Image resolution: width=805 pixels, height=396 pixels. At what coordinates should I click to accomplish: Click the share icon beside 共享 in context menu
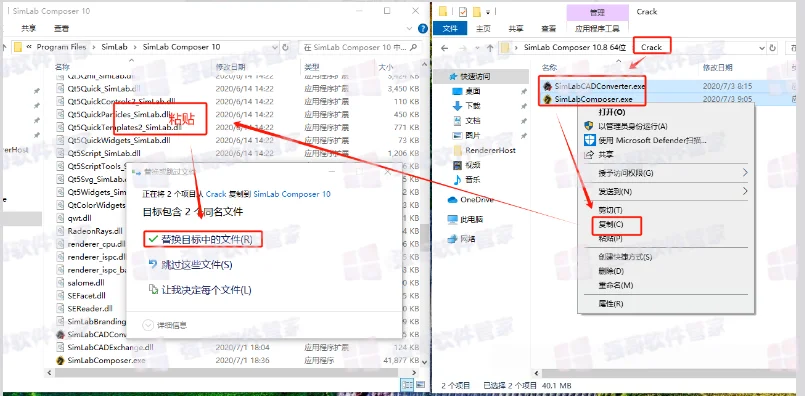[589, 155]
